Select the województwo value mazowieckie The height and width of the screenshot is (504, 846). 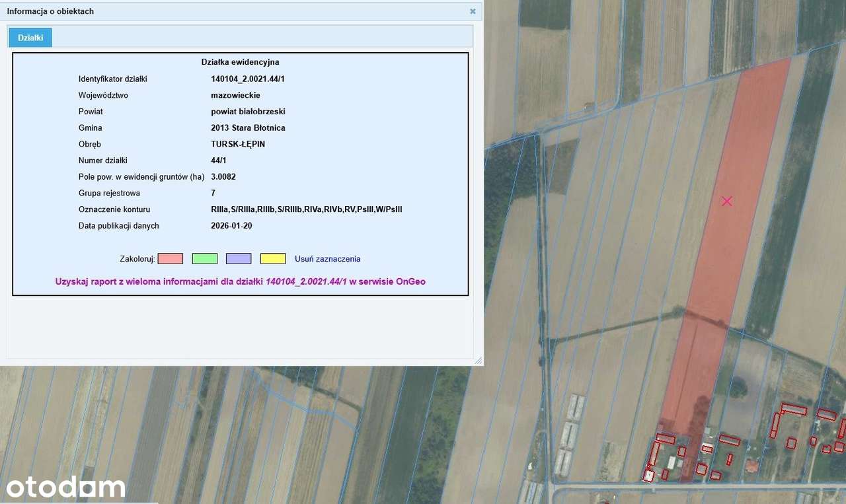235,95
